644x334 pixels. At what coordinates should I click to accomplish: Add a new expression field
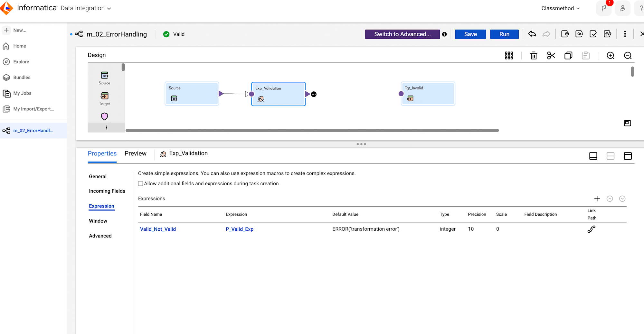tap(597, 199)
